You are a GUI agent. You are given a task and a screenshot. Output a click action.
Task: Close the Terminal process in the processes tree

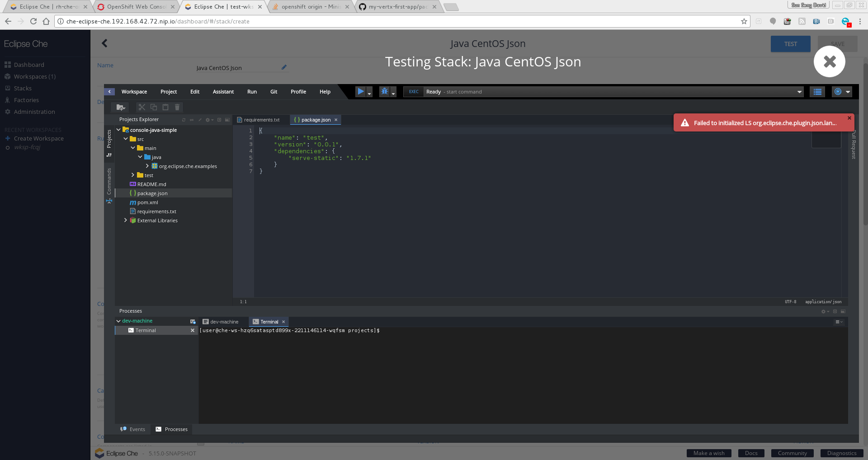193,330
